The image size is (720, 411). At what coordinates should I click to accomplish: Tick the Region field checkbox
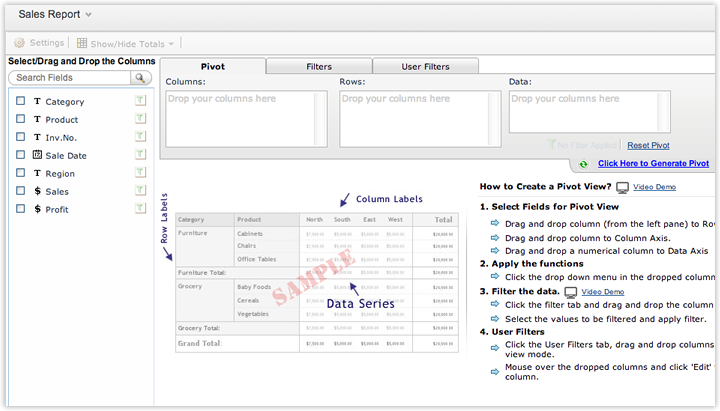20,173
